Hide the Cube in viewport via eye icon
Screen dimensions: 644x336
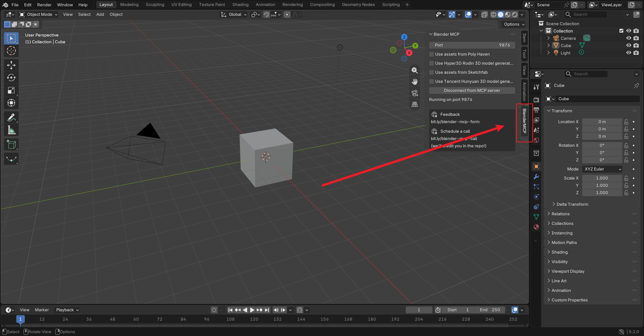(629, 45)
